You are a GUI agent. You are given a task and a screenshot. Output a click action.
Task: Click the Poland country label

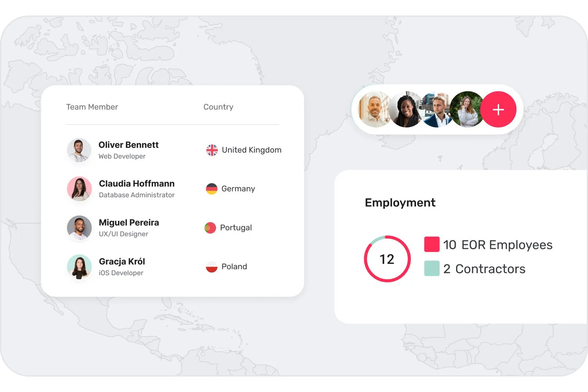coord(234,266)
